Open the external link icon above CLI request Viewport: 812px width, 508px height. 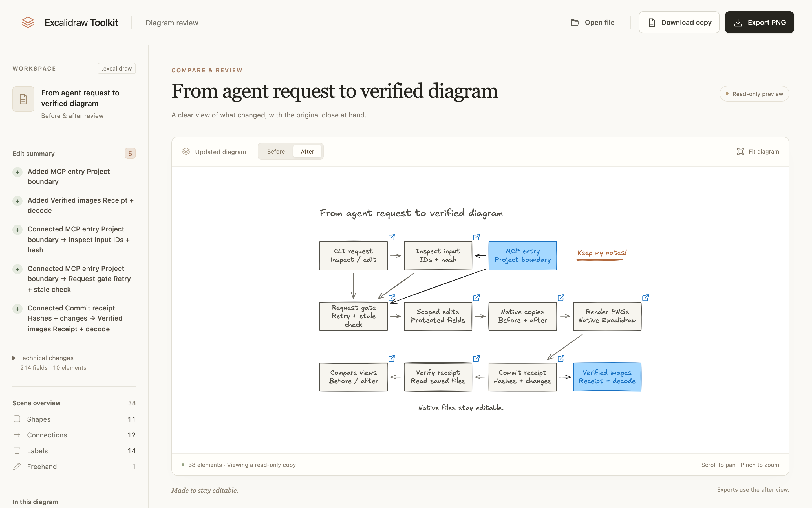(x=392, y=237)
